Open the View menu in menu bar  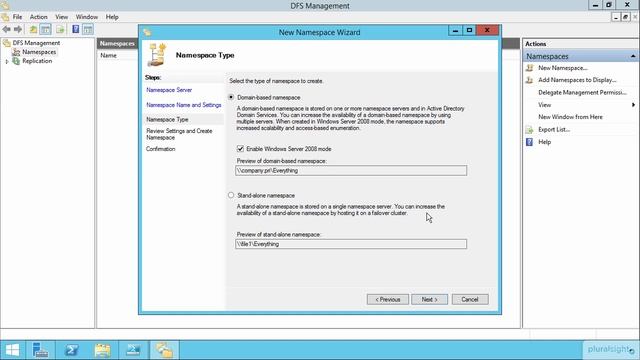pos(62,17)
